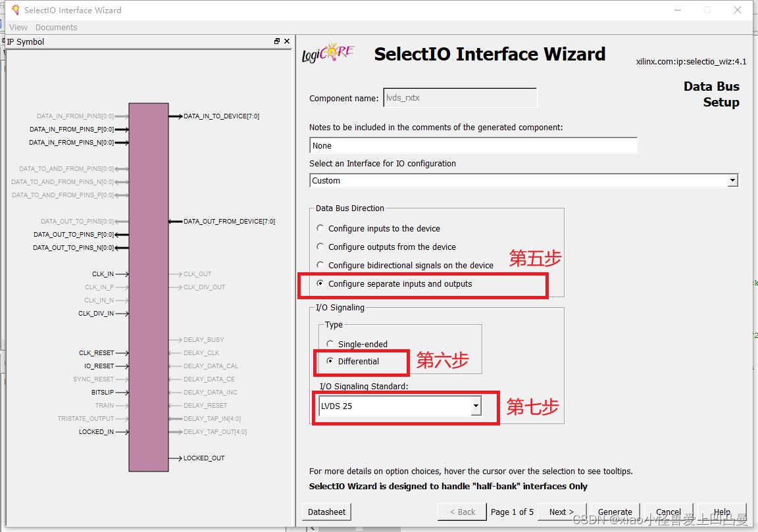Open the View menu
The height and width of the screenshot is (532, 758).
pos(18,27)
